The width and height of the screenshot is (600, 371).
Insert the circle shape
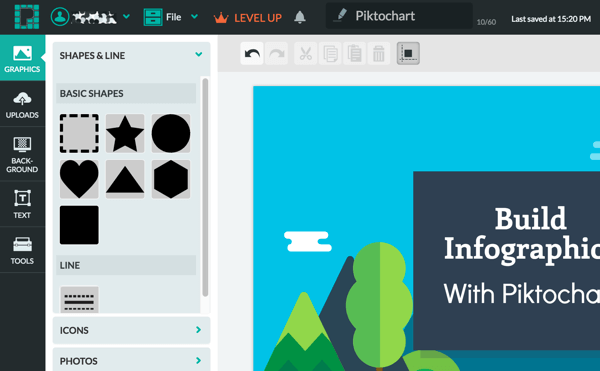(171, 133)
